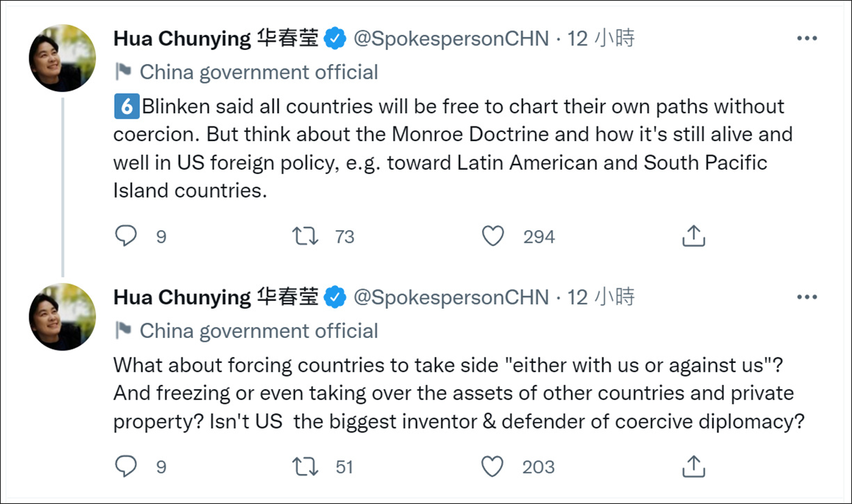Click second tweet's profile avatar
The width and height of the screenshot is (852, 504).
click(63, 317)
